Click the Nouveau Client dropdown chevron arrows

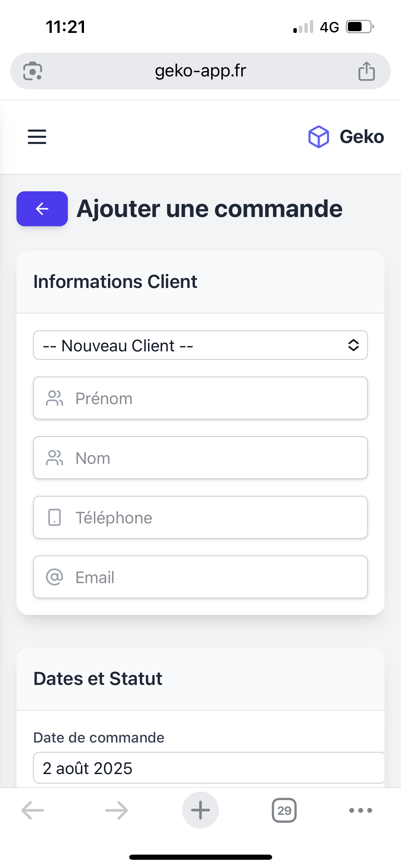353,345
